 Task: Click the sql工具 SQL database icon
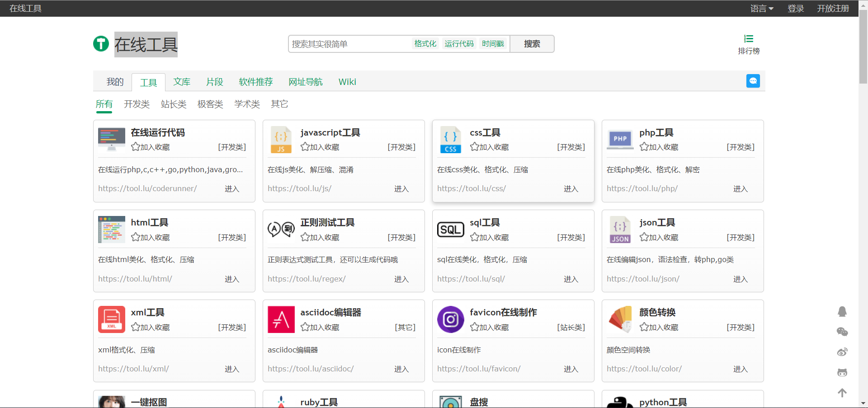pyautogui.click(x=450, y=230)
